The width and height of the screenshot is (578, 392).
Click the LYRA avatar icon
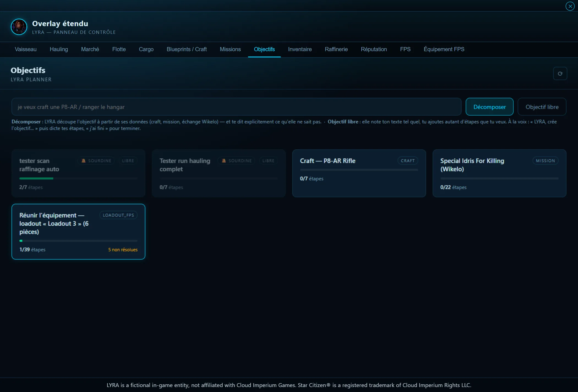click(19, 27)
